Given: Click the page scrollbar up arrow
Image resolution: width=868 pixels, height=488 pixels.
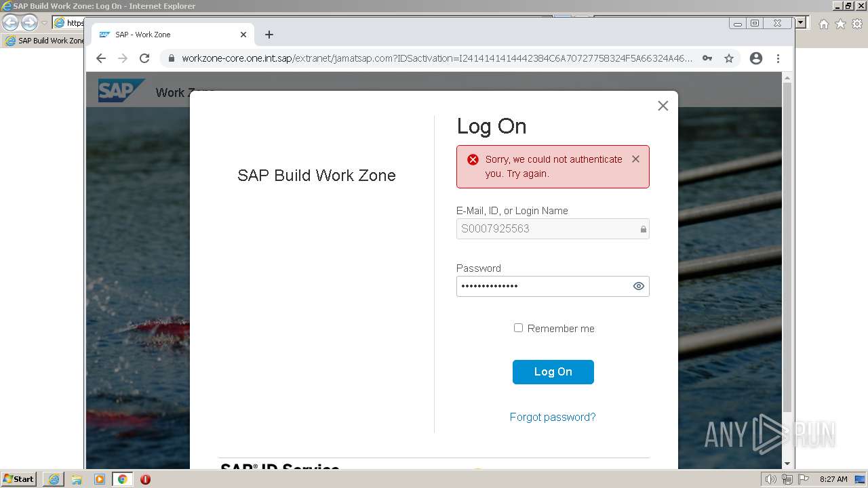Looking at the screenshot, I should pyautogui.click(x=787, y=77).
